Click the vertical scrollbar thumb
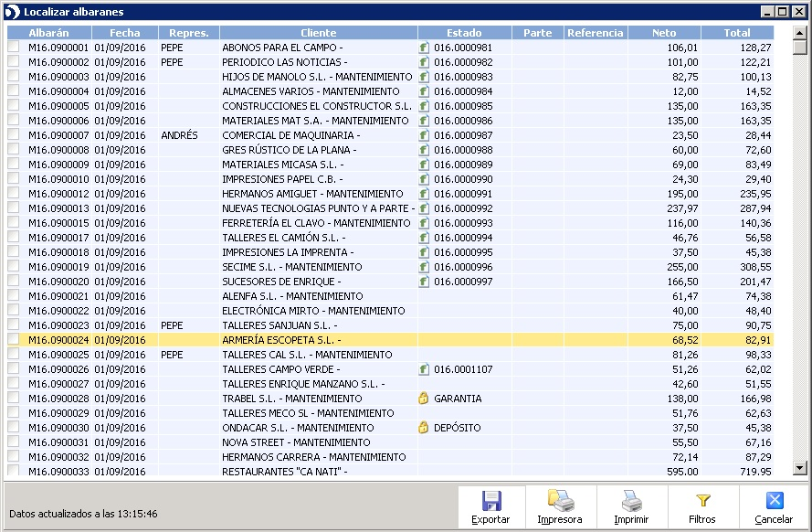The image size is (812, 532). click(800, 48)
